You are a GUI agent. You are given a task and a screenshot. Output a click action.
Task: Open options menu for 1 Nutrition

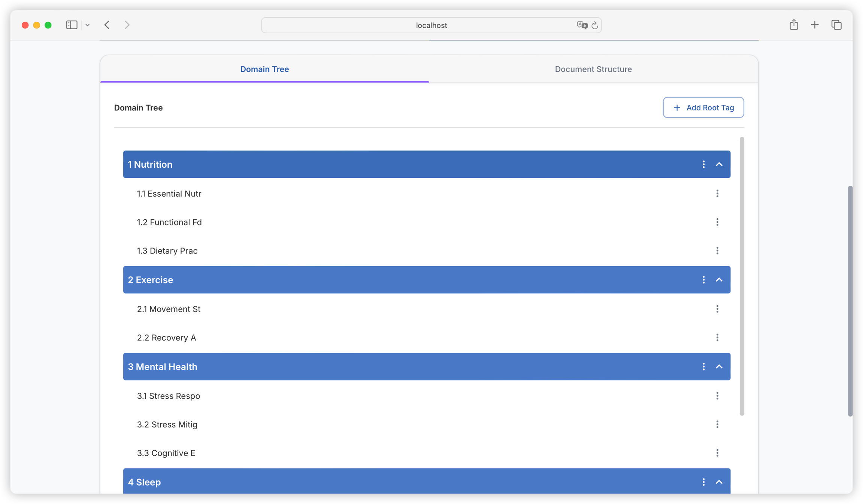click(x=703, y=164)
